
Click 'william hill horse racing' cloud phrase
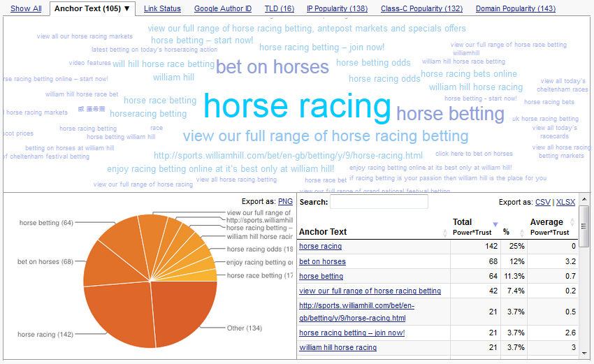click(476, 87)
